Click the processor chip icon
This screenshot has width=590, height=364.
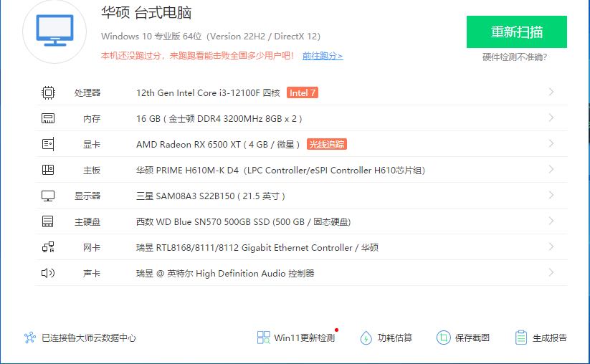pyautogui.click(x=48, y=92)
